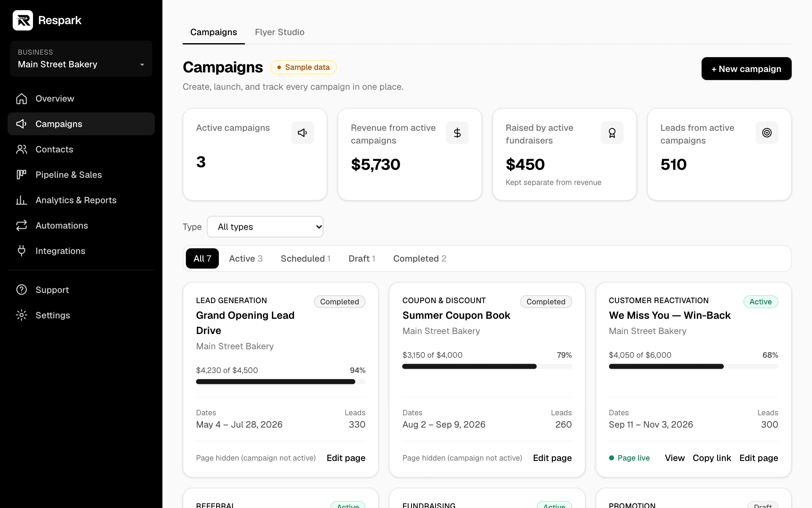Click award icon on Raised by fundraisers card

pos(612,133)
